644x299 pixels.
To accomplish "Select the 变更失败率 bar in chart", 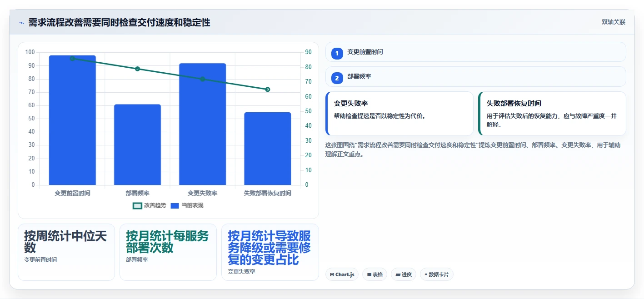I will (x=203, y=124).
